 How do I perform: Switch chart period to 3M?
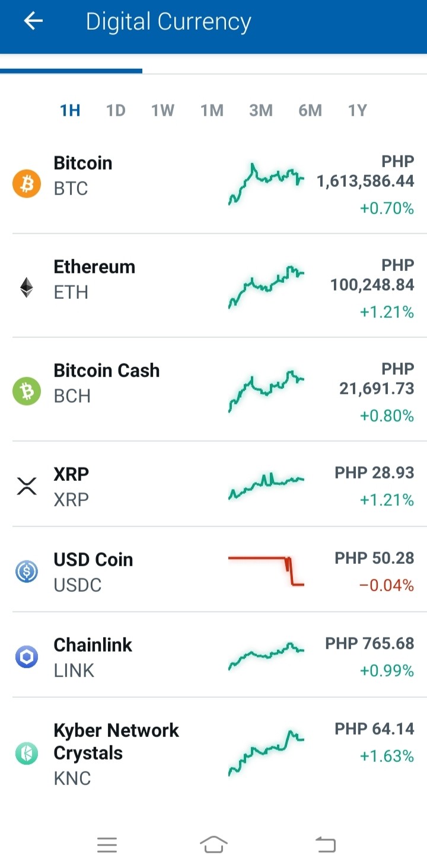tap(261, 110)
